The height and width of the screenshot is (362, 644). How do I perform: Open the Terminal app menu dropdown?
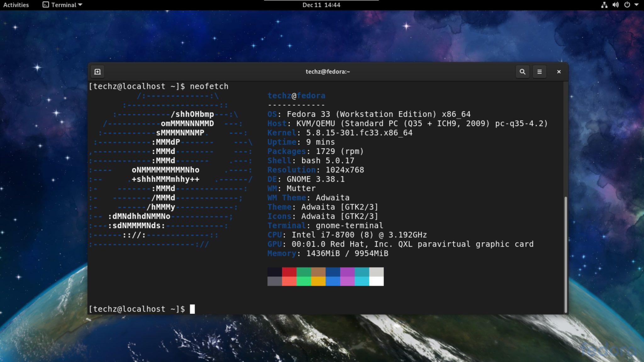pos(63,5)
